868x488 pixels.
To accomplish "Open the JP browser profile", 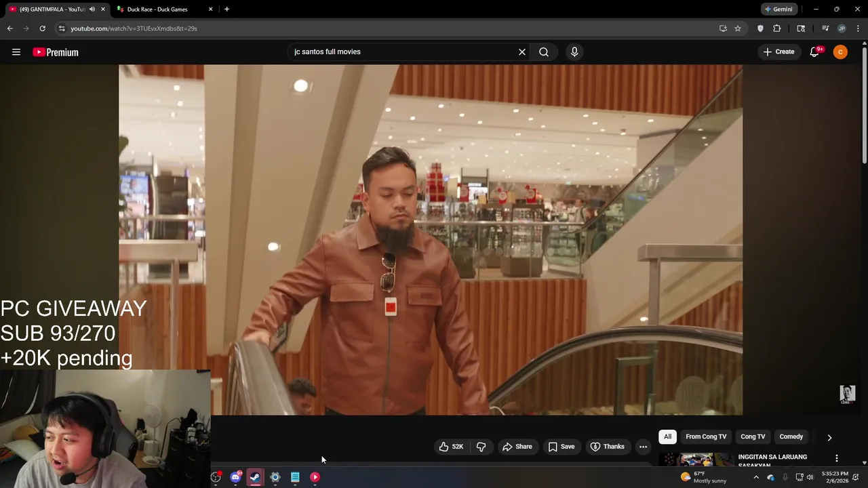I will tap(842, 28).
